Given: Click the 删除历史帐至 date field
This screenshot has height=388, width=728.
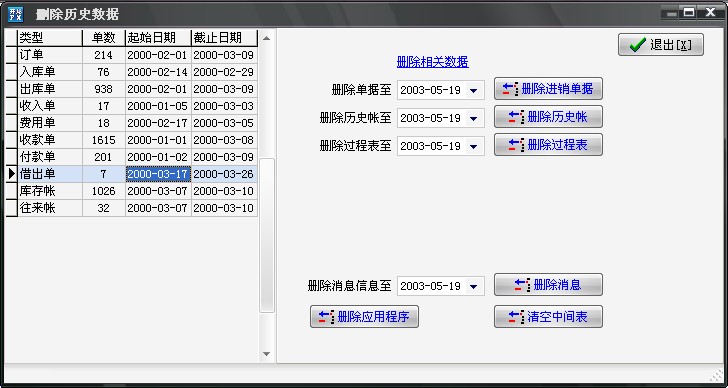Looking at the screenshot, I should pos(441,118).
